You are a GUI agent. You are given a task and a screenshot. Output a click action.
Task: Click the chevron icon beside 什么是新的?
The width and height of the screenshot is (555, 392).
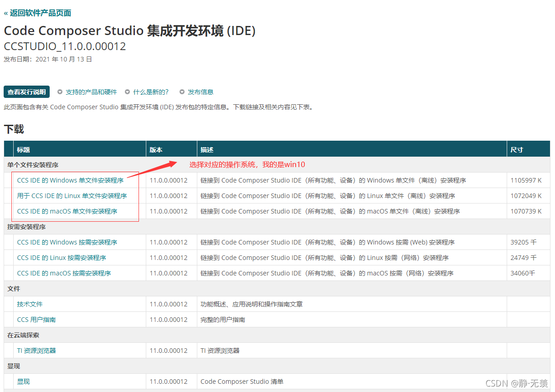128,92
